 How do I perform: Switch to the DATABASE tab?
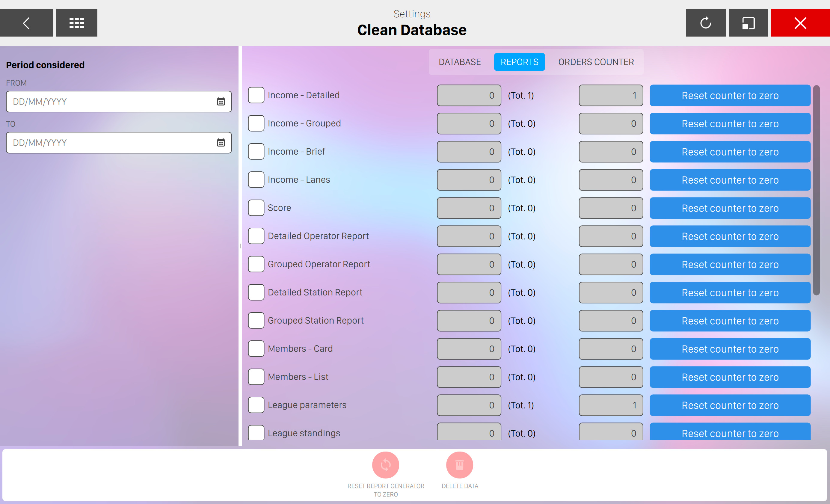[459, 62]
